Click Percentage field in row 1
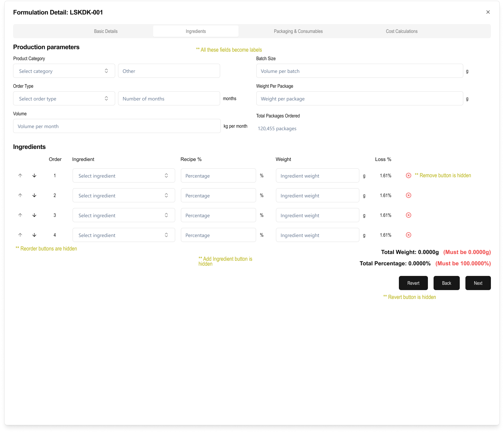The image size is (504, 433). (x=218, y=175)
